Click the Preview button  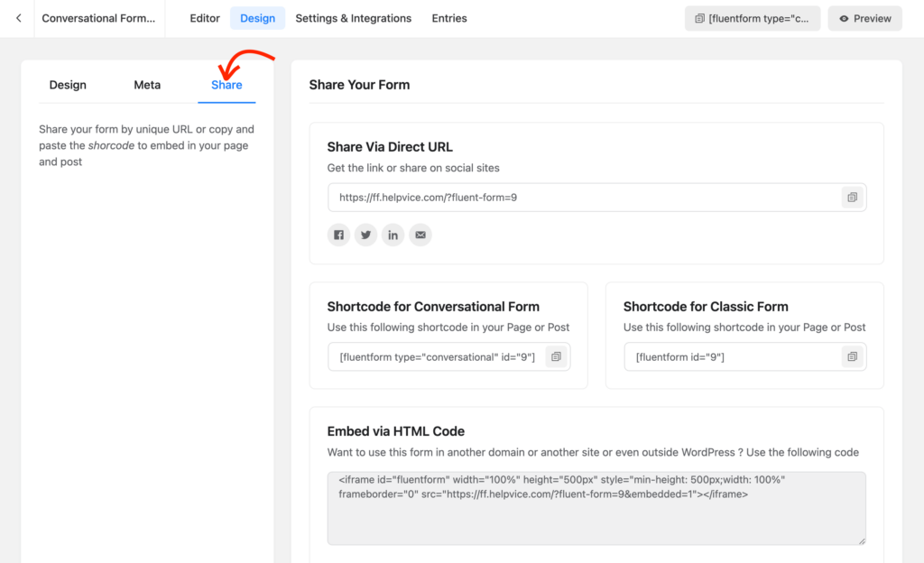[x=864, y=17]
